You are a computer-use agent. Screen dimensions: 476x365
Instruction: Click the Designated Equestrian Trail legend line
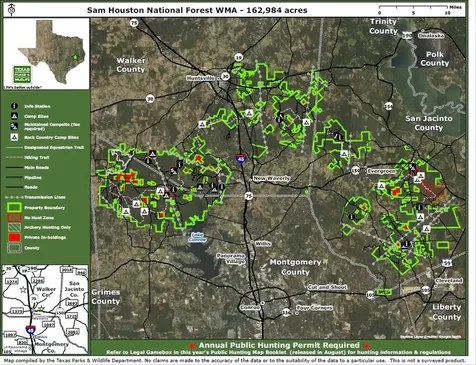click(x=14, y=147)
